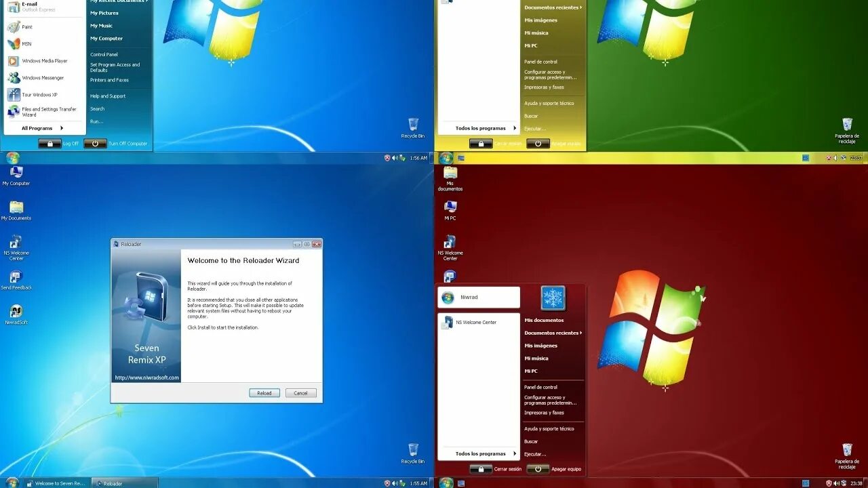The width and height of the screenshot is (868, 488).
Task: Click the Reload button in Reloader wizard
Action: (x=264, y=393)
